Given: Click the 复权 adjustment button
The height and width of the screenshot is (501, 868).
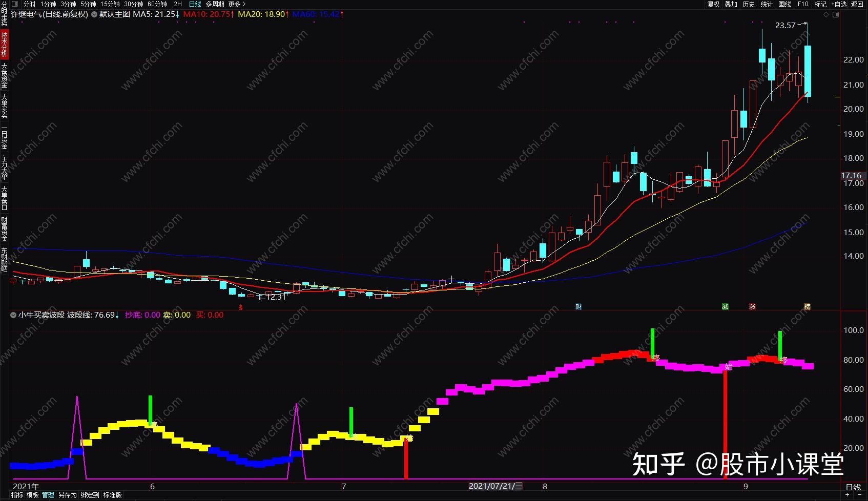Looking at the screenshot, I should [x=714, y=4].
